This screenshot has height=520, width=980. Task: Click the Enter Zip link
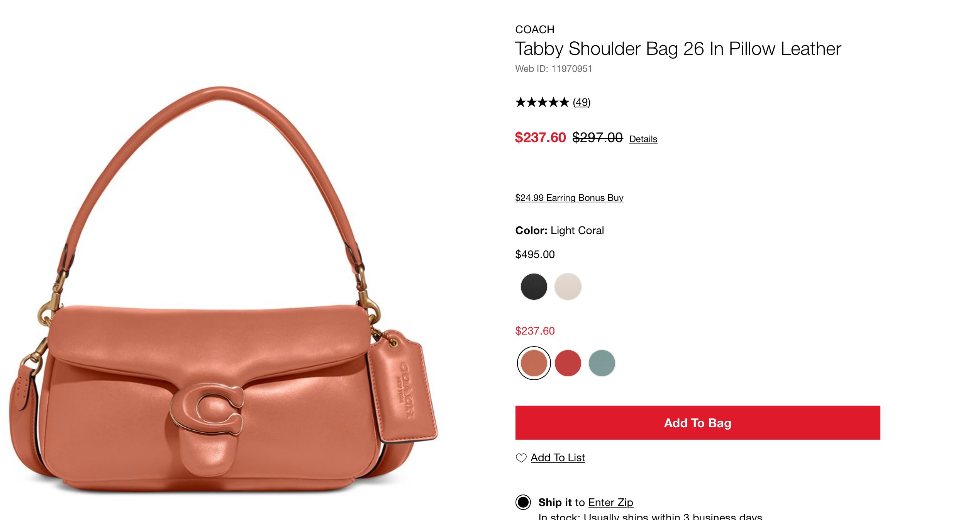pos(611,502)
